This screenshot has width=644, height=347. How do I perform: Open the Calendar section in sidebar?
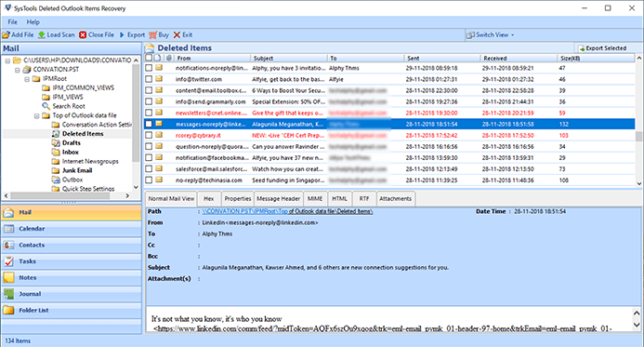click(x=72, y=229)
